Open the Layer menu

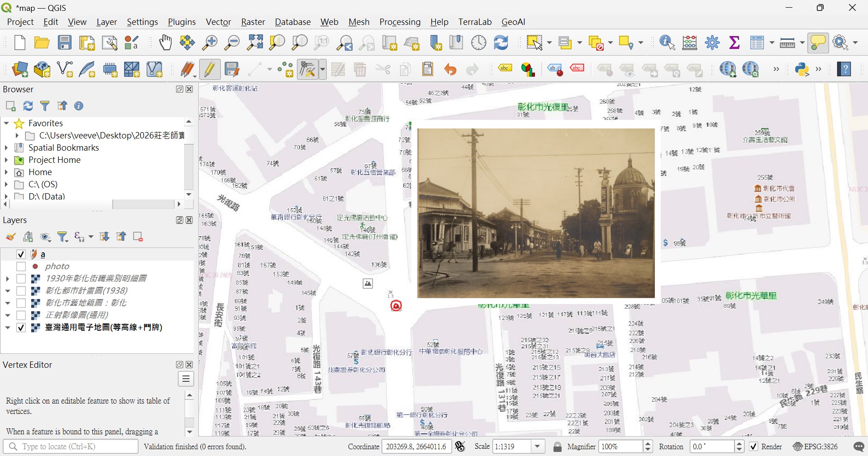[x=106, y=22]
